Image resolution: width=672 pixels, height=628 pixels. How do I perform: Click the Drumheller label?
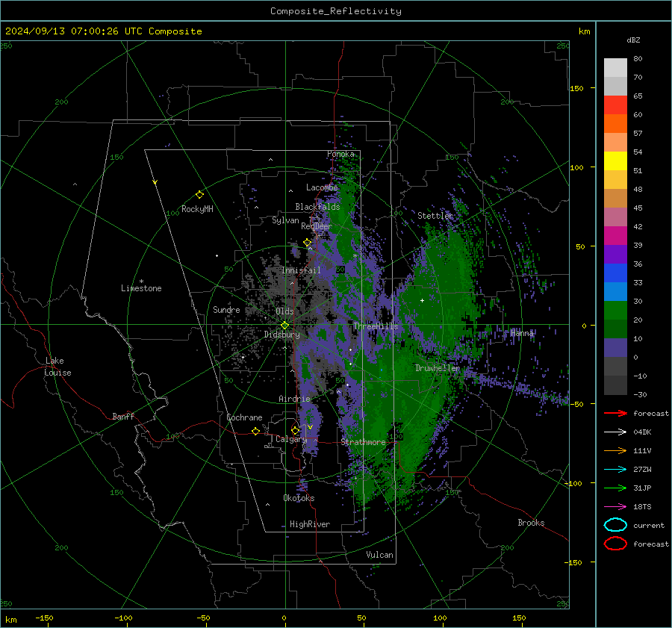437,368
